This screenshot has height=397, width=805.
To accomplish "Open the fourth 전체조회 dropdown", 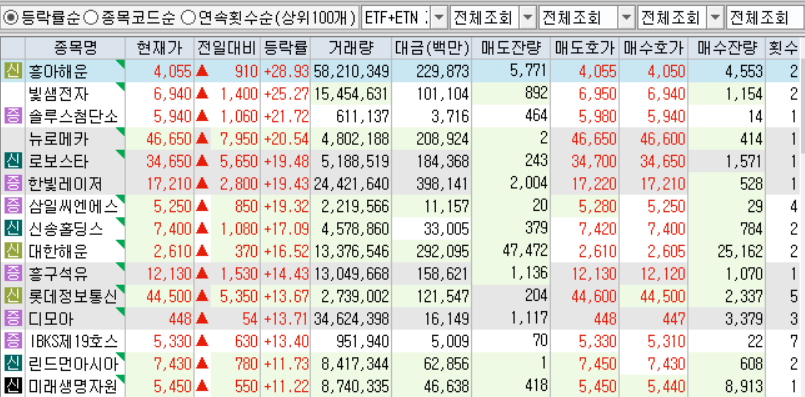I will tap(764, 19).
